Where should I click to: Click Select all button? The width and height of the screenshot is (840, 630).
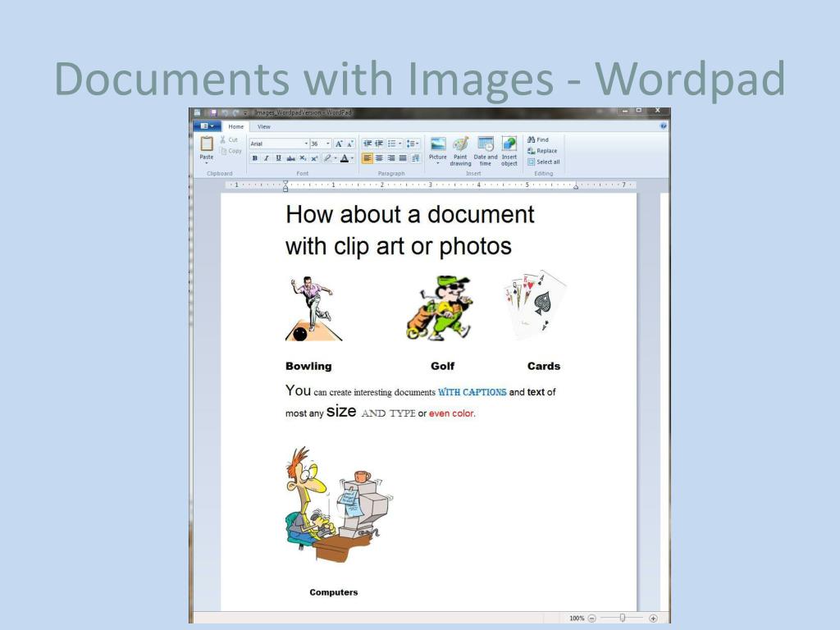pos(543,162)
